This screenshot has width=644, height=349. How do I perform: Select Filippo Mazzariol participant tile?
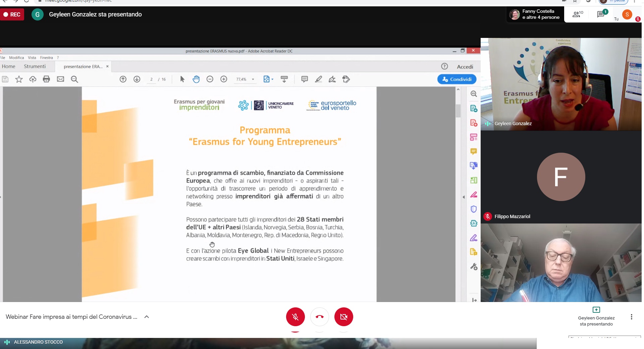(561, 177)
